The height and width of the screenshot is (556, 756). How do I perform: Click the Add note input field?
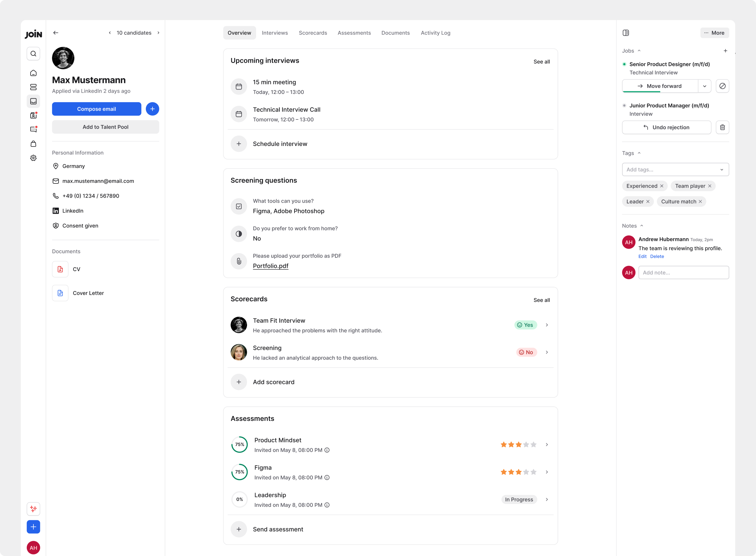coord(683,273)
